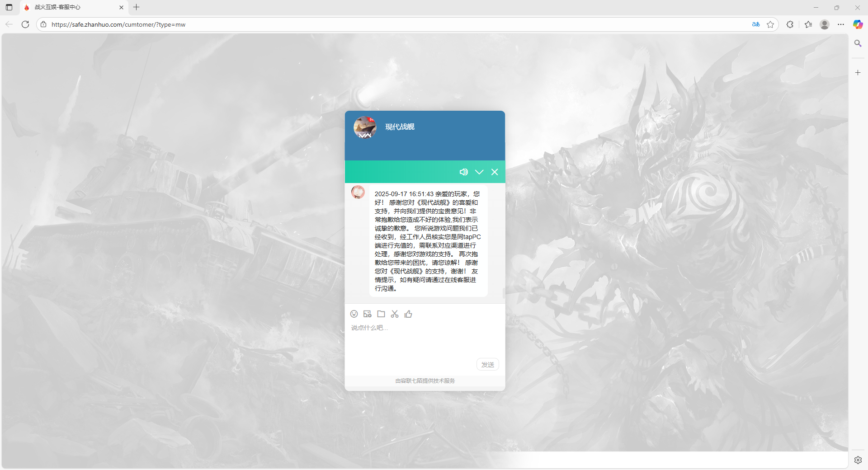Open the file attachment folder icon
868x470 pixels.
(x=381, y=314)
